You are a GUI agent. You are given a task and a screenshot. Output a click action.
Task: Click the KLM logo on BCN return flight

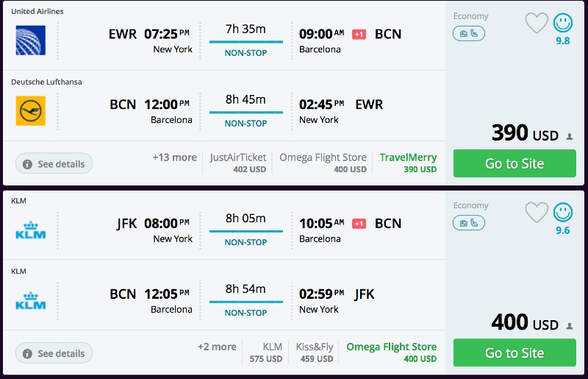tap(30, 301)
